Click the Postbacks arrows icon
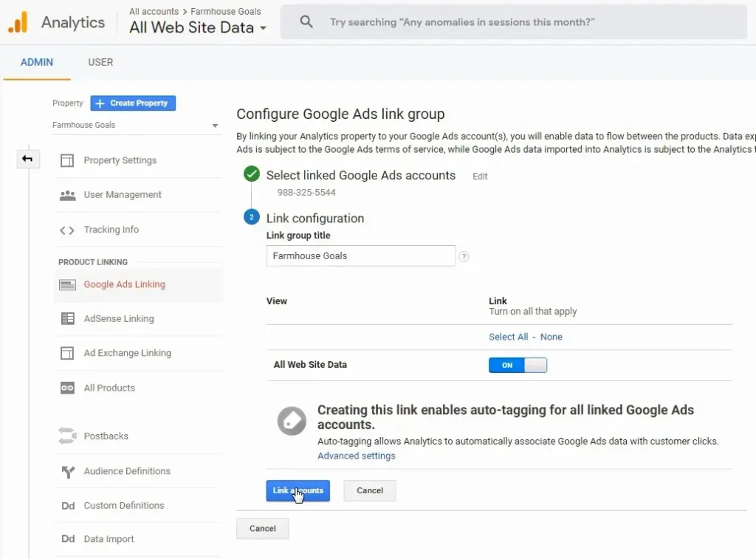Image resolution: width=756 pixels, height=559 pixels. click(67, 436)
